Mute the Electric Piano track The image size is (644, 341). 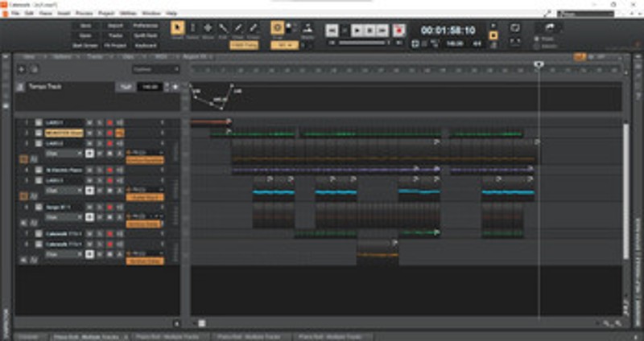tap(89, 170)
